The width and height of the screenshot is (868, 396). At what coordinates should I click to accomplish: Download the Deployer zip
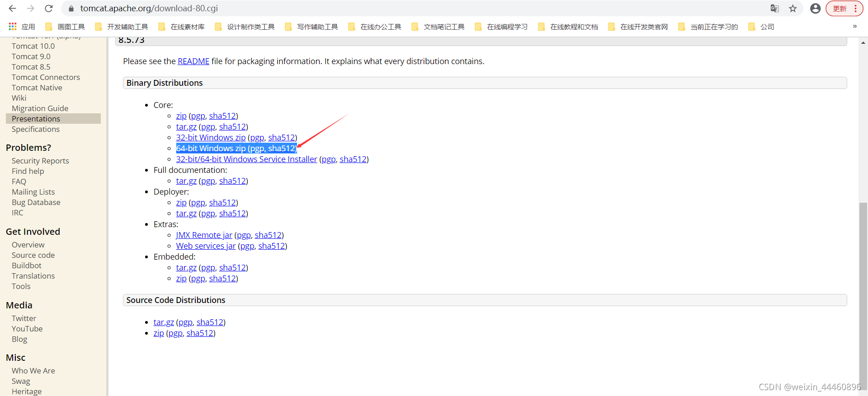[181, 203]
